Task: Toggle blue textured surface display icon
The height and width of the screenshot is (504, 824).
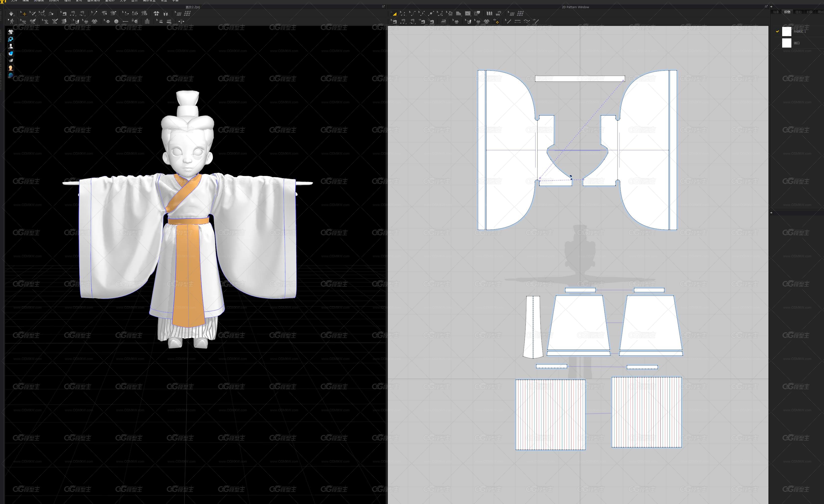Action: point(11,54)
